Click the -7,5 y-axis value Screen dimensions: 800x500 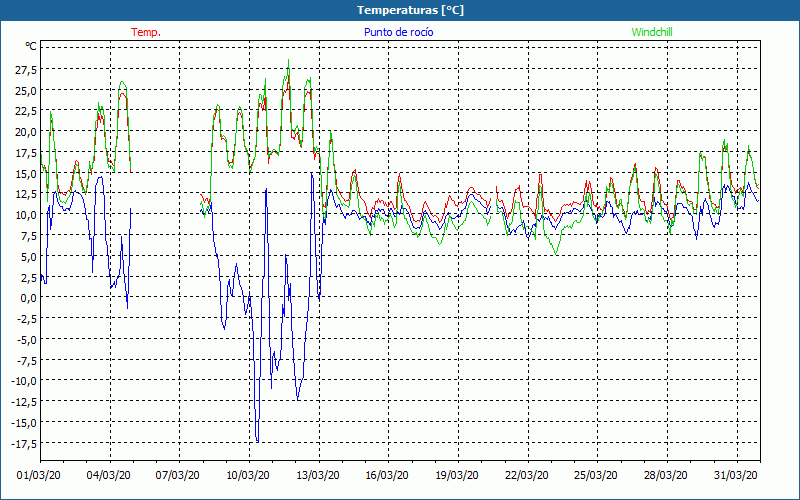coord(26,360)
